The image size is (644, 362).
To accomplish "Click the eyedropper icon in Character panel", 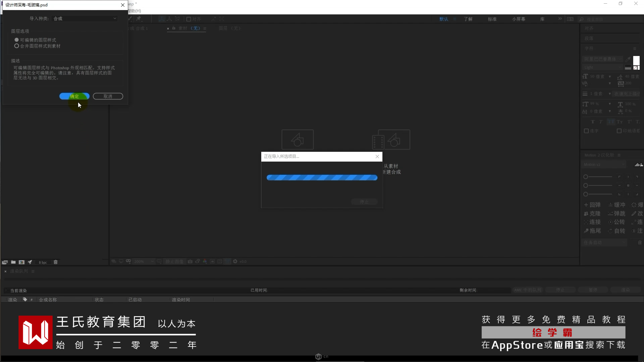I will pyautogui.click(x=628, y=59).
